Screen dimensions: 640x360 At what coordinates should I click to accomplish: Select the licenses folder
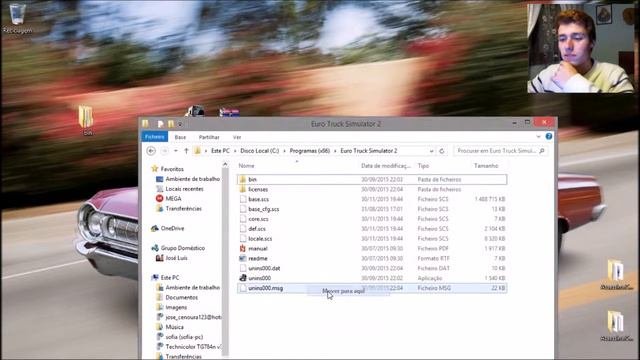372,189
